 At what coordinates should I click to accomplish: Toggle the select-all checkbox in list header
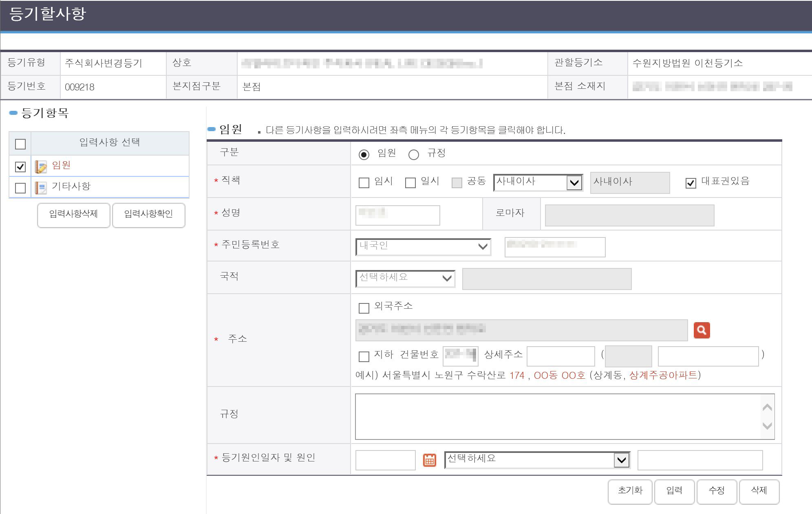point(20,144)
